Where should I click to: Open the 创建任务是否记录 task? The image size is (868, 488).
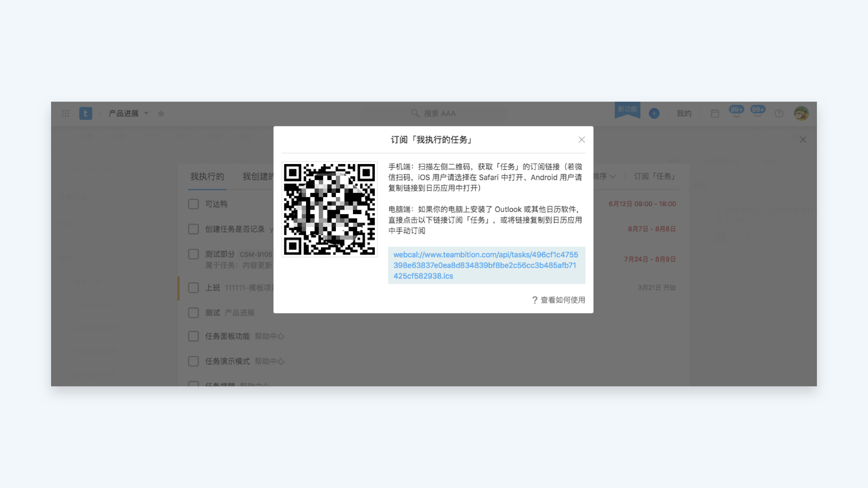click(235, 229)
